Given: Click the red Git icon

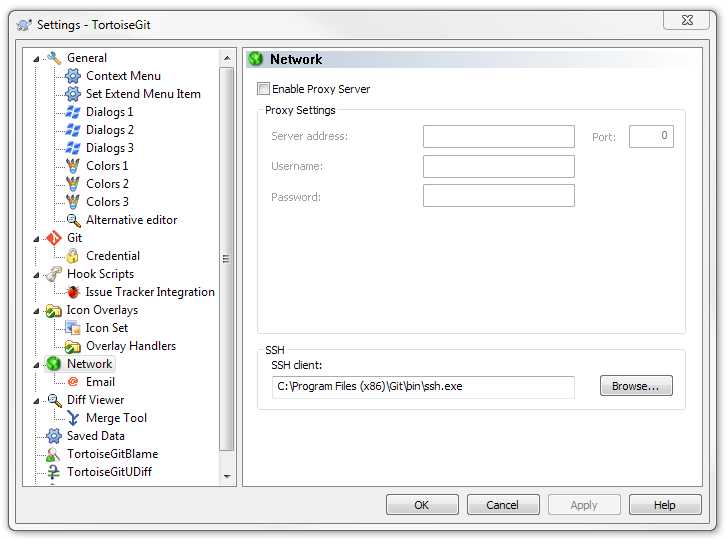Looking at the screenshot, I should click(x=54, y=238).
